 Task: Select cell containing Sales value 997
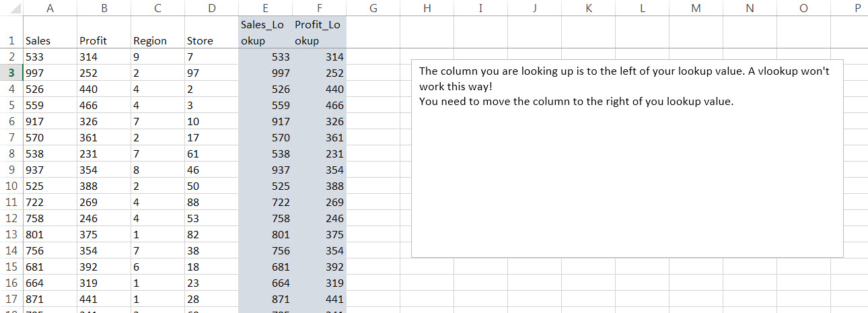(50, 73)
